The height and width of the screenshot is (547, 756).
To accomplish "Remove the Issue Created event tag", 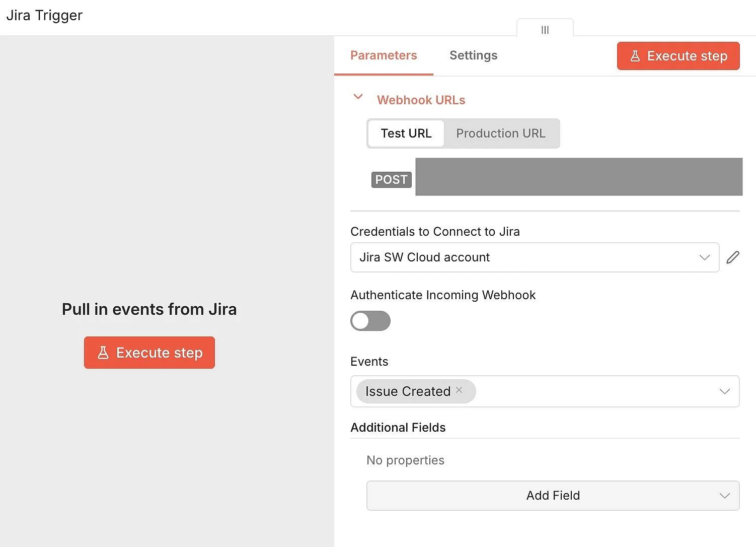I will point(459,390).
